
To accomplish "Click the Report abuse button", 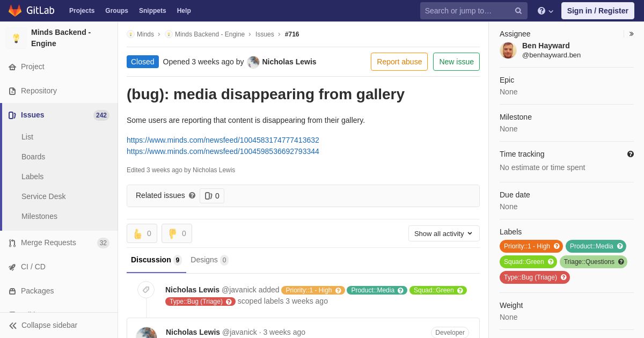I will (x=399, y=62).
